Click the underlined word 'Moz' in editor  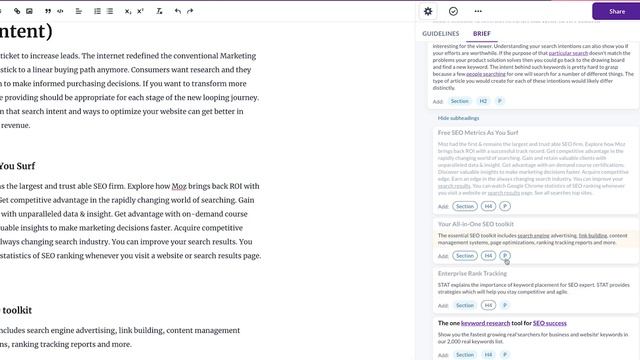(179, 186)
